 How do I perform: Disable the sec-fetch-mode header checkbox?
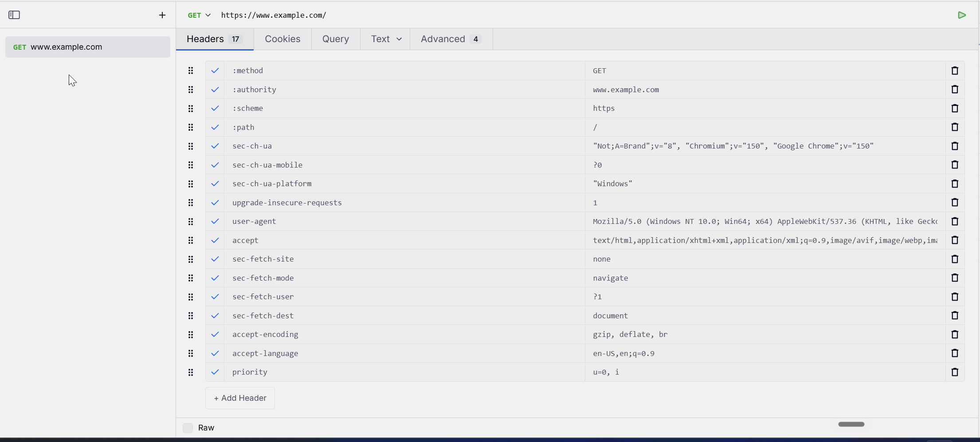215,278
